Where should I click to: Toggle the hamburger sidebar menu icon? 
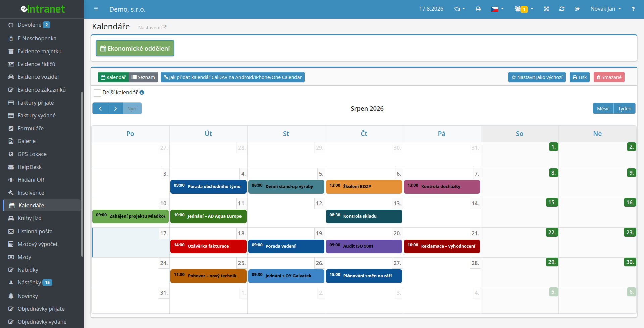(x=96, y=9)
